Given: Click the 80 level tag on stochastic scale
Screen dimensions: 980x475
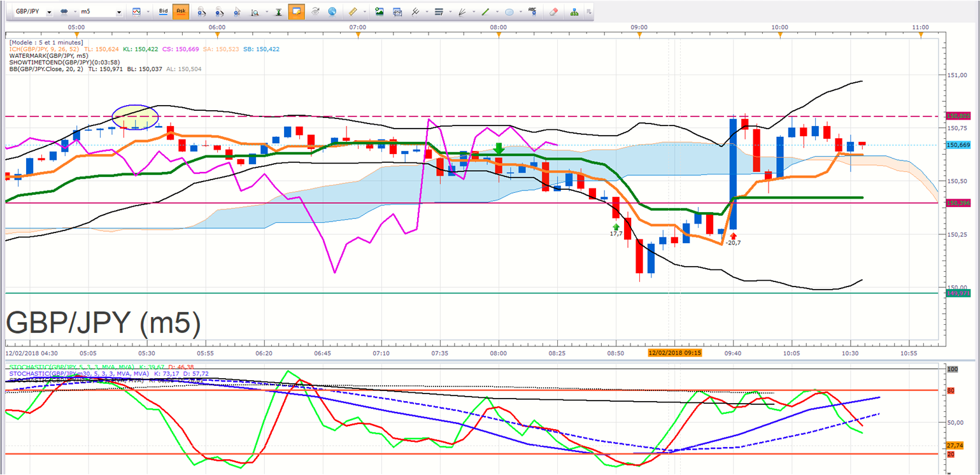Looking at the screenshot, I should (952, 390).
